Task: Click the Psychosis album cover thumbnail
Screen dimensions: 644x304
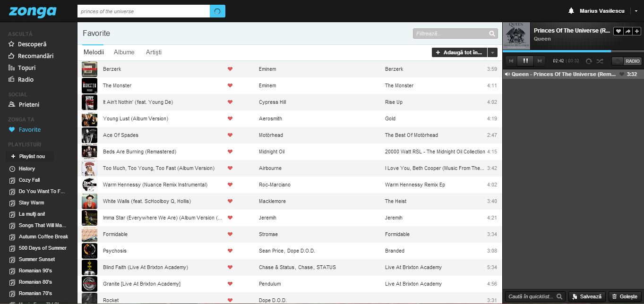Action: [x=89, y=251]
